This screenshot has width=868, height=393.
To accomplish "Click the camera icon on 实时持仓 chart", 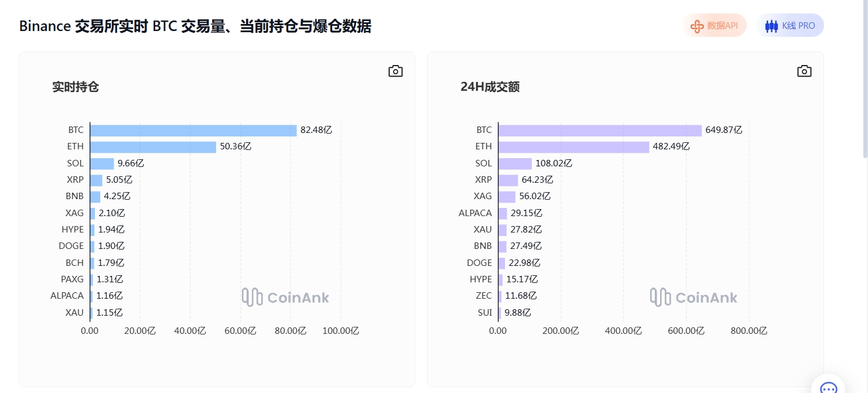I will (x=395, y=71).
